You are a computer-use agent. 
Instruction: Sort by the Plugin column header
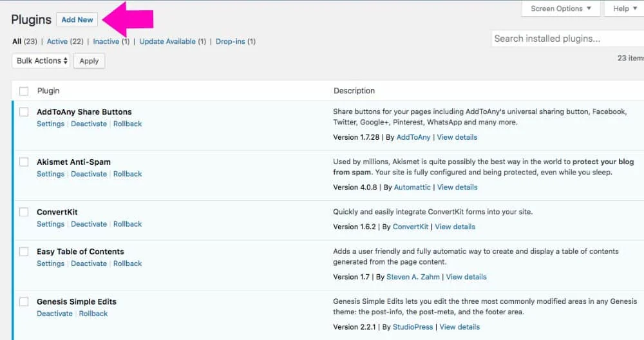pos(48,91)
